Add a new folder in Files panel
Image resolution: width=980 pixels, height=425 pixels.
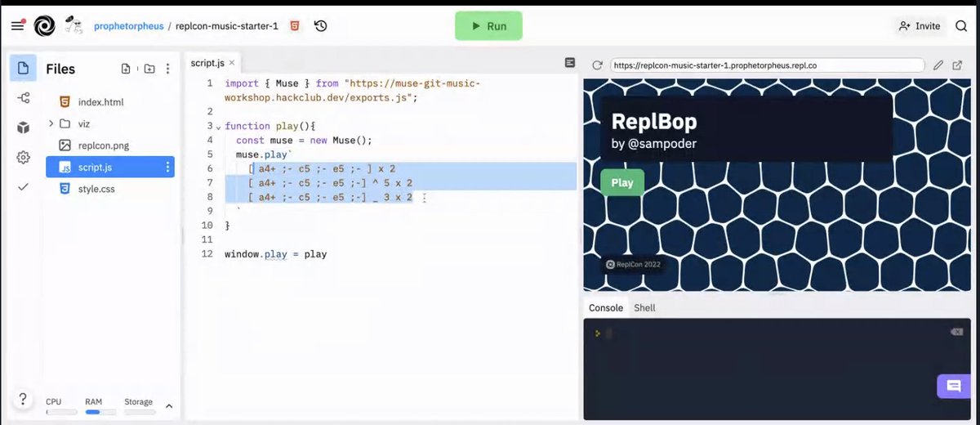(149, 69)
